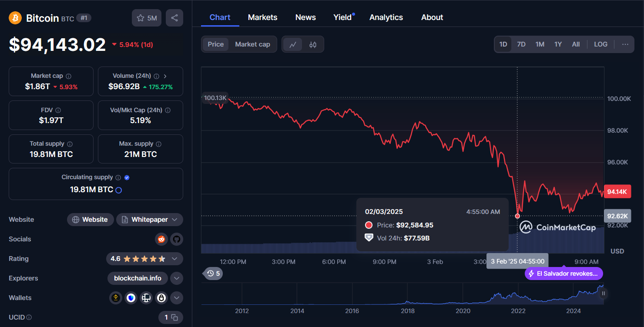Screen dimensions: 644x327
Task: Click the chart history icon showing 5
Action: (x=212, y=274)
